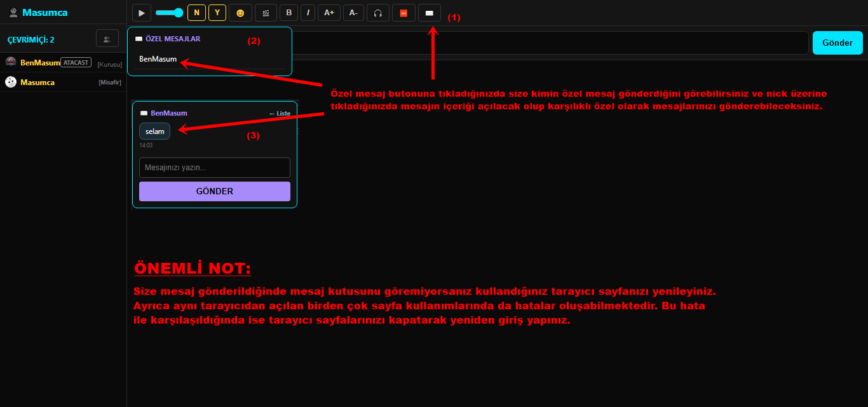Click the selam message bubble

pyautogui.click(x=155, y=131)
